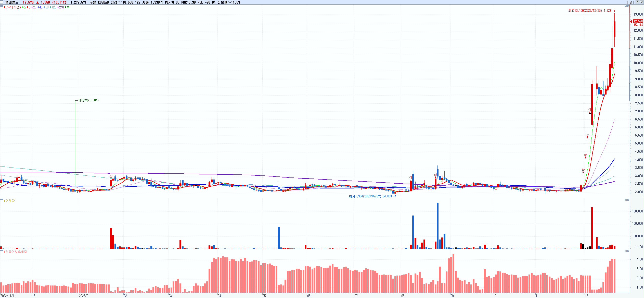The image size is (644, 298).
Task: Close the 외국인보유비중 panel using its small X icon
Action: point(628,251)
